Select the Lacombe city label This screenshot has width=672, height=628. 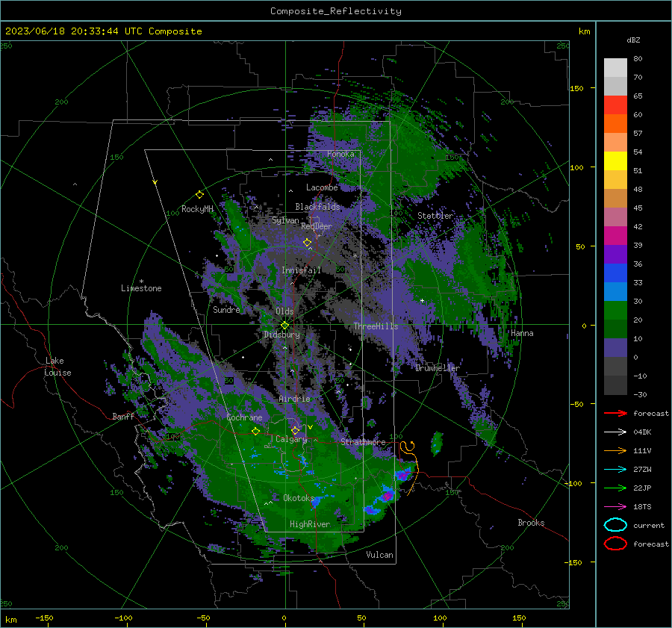coord(322,187)
